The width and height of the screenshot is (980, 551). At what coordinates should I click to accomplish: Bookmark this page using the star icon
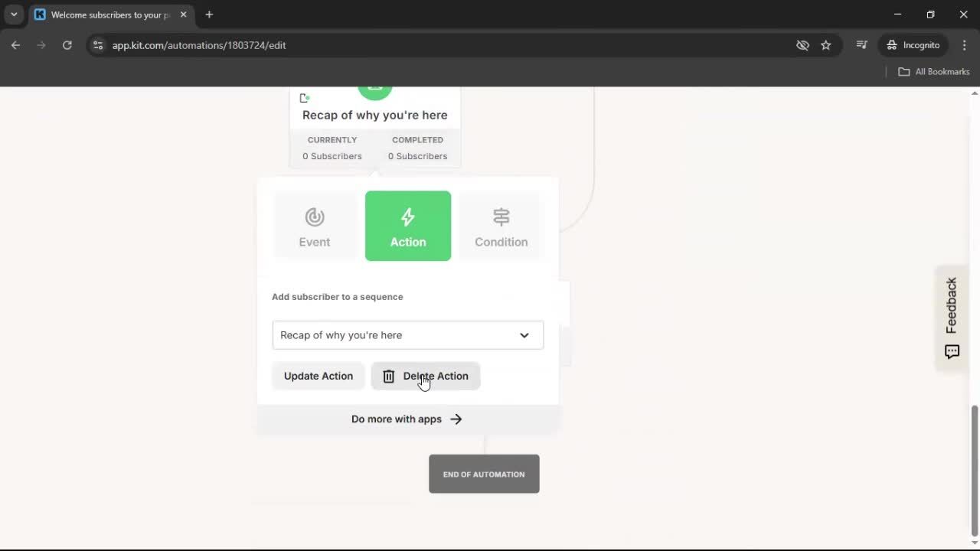[x=826, y=45]
